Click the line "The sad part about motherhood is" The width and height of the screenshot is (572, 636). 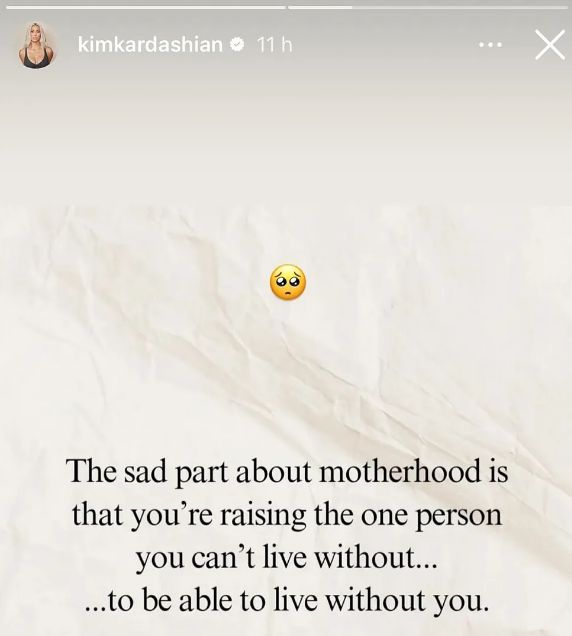point(288,471)
